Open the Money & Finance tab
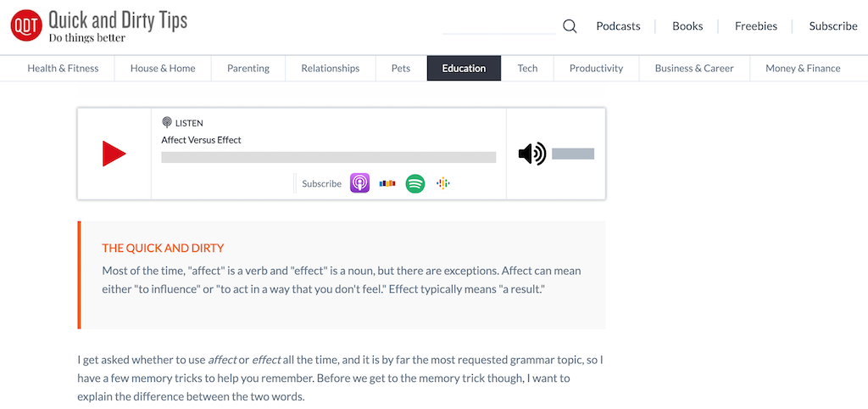This screenshot has height=409, width=868. tap(803, 68)
